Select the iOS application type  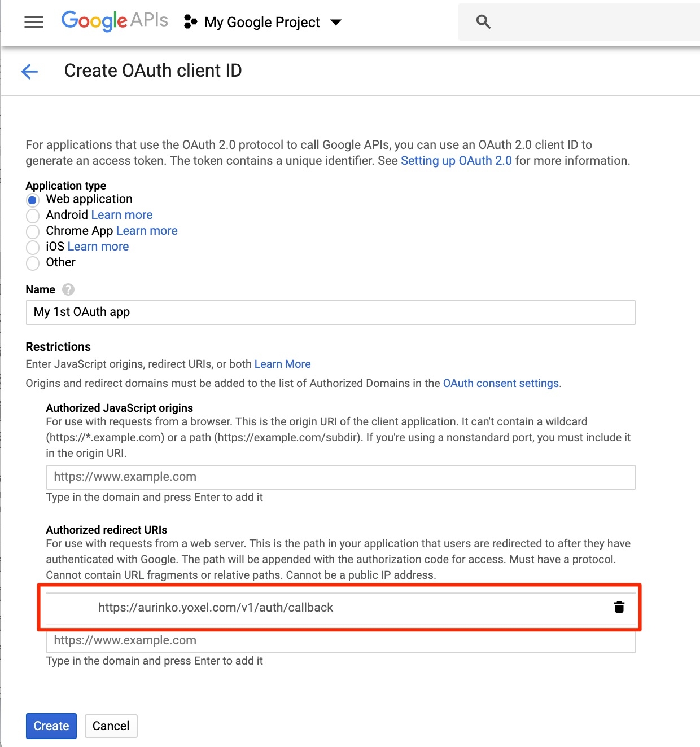click(x=33, y=247)
